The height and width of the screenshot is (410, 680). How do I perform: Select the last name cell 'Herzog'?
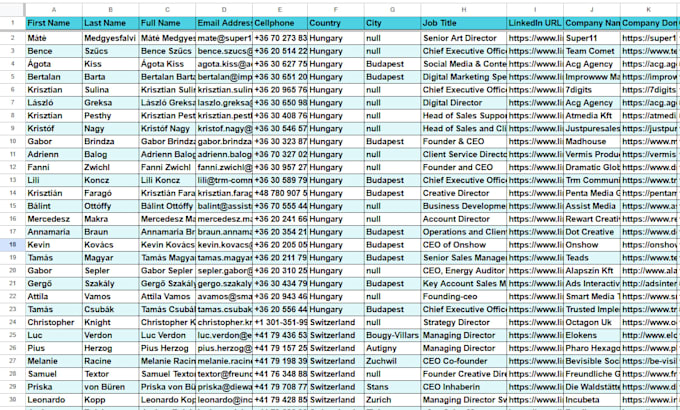coord(111,348)
